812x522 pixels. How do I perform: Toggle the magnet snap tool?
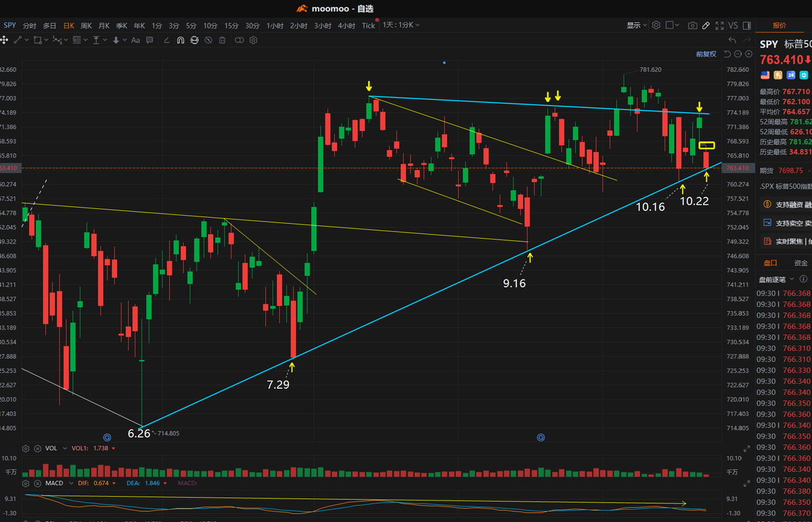[180, 40]
